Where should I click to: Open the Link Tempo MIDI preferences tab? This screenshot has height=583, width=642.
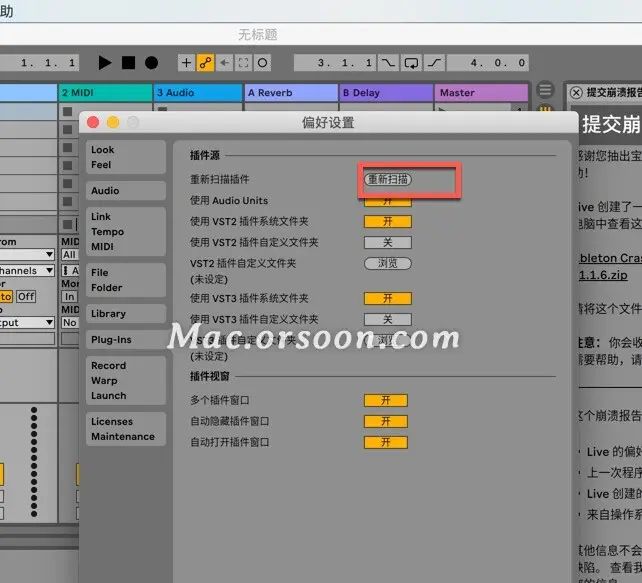(126, 232)
